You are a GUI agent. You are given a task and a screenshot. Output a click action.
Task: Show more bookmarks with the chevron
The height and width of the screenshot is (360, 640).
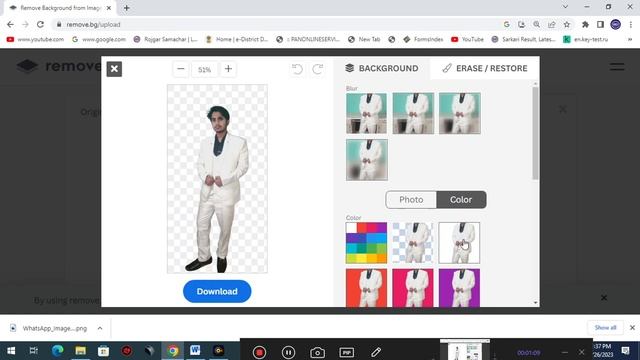pos(630,39)
